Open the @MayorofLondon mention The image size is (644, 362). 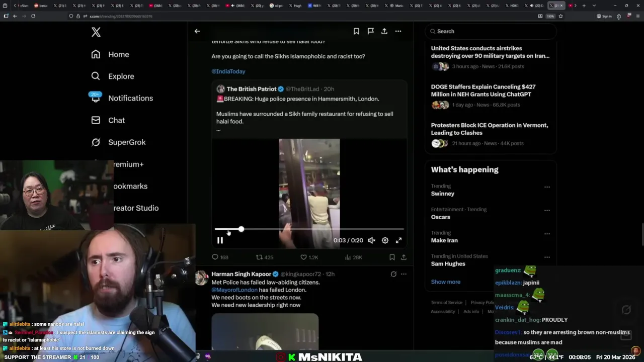234,290
